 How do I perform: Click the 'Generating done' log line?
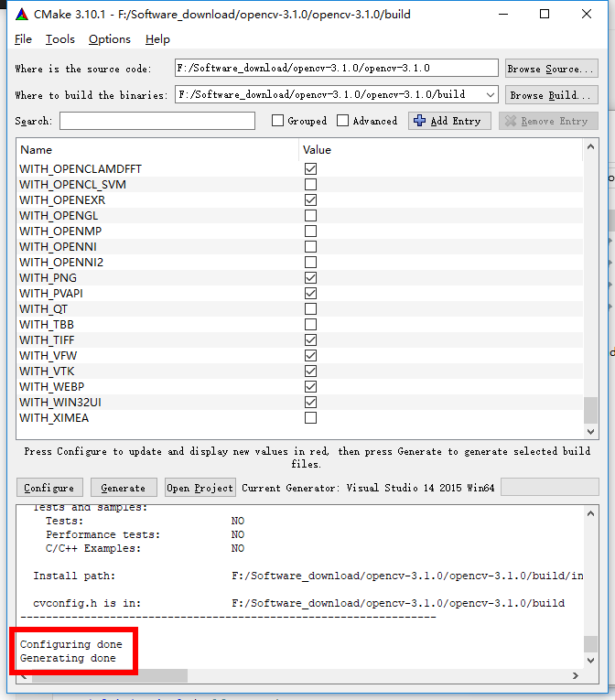click(x=68, y=658)
